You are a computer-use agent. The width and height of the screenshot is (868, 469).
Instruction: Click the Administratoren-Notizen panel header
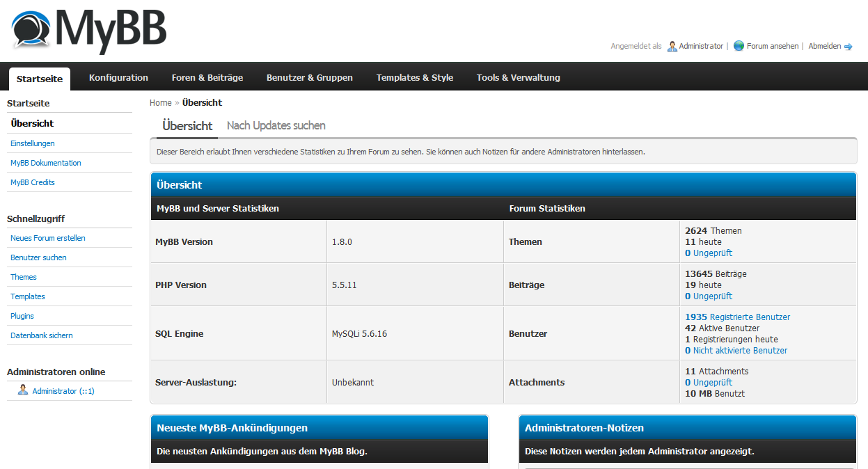coord(688,427)
